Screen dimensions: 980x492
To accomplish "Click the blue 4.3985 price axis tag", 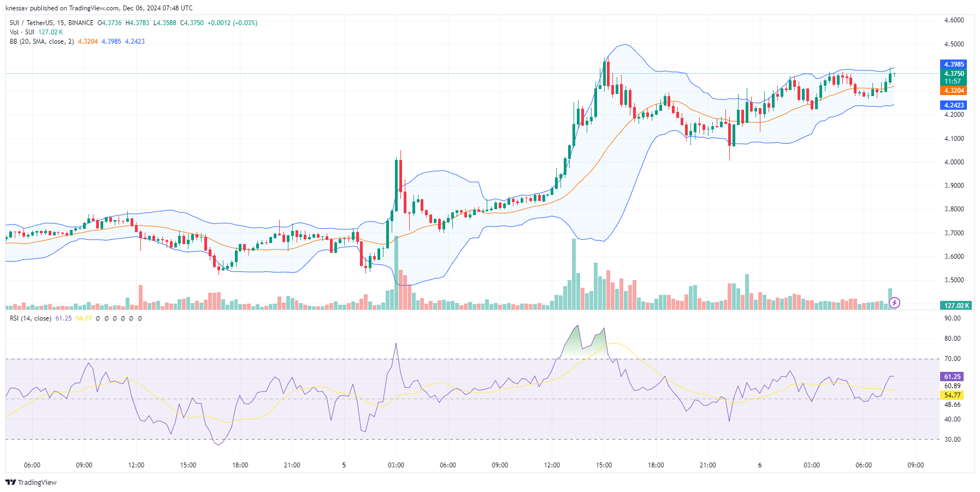I will click(954, 64).
